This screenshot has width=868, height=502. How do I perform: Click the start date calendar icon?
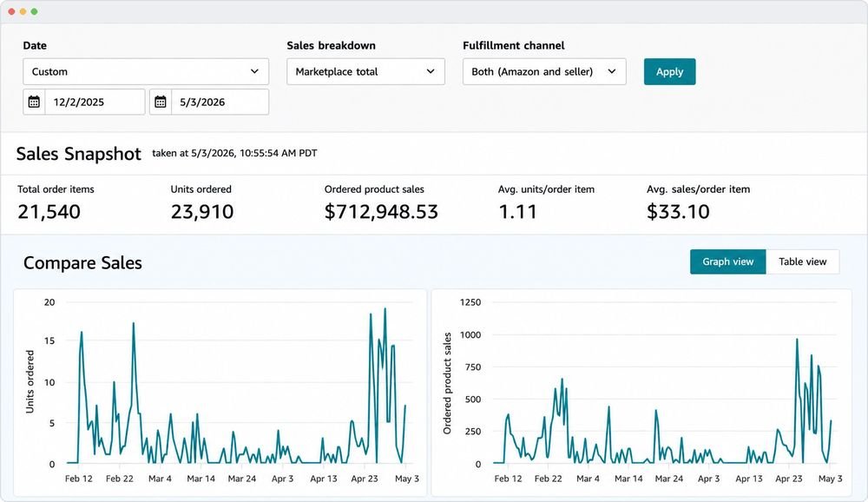click(x=34, y=102)
